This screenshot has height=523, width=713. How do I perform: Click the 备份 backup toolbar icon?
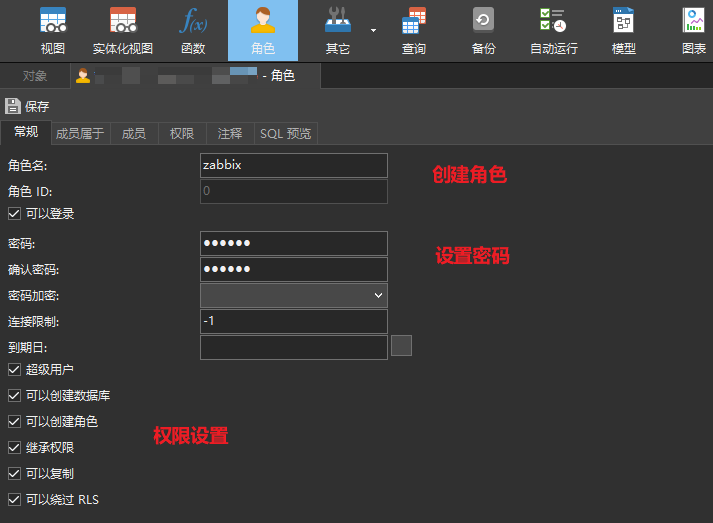[483, 30]
